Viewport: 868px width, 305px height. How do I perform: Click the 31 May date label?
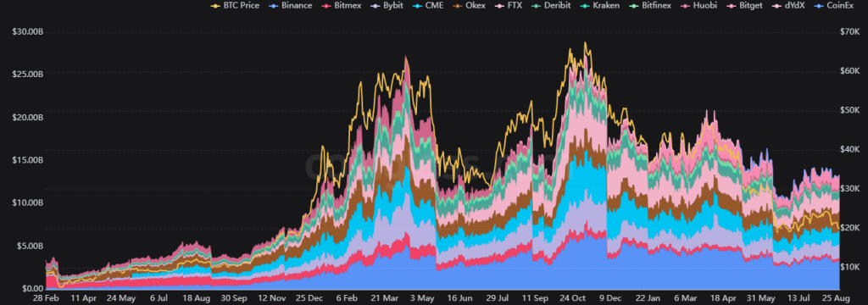coord(762,298)
